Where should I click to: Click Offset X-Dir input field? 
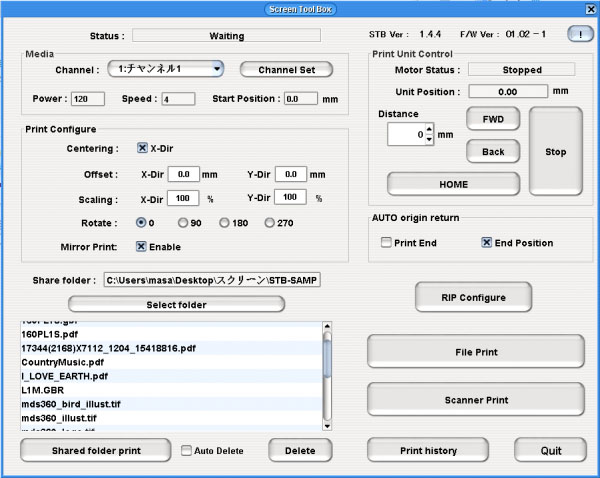pyautogui.click(x=184, y=174)
